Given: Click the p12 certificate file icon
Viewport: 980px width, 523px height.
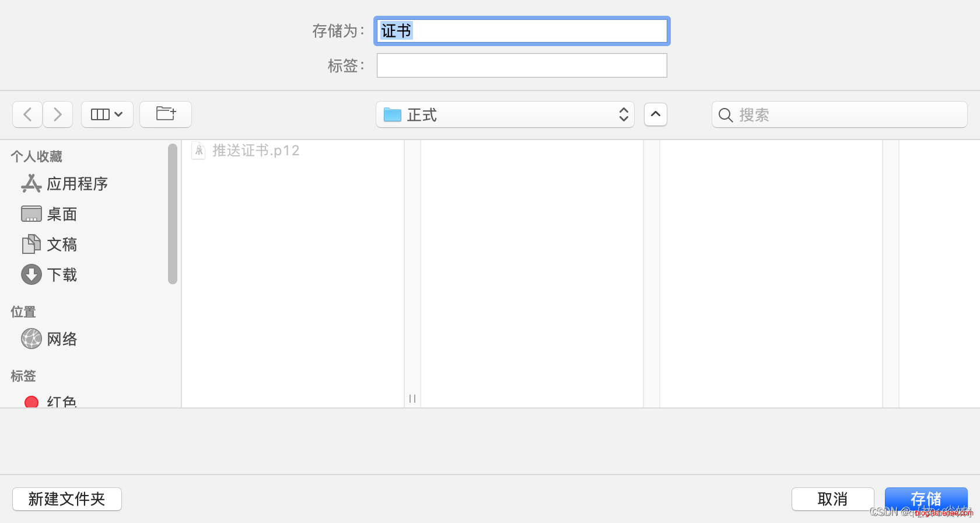Looking at the screenshot, I should point(198,151).
